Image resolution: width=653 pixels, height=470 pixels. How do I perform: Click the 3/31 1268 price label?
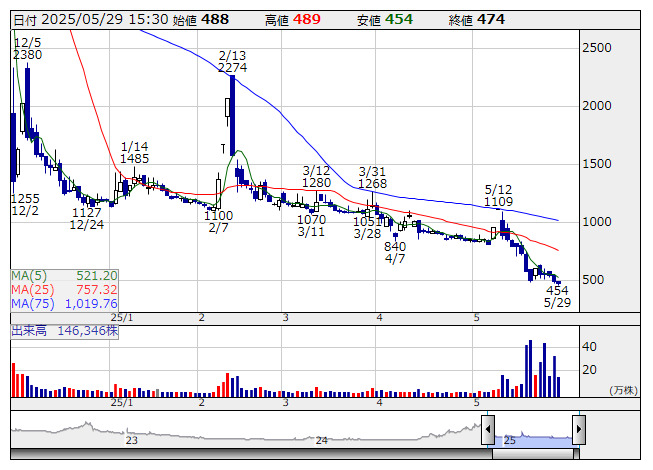click(x=372, y=177)
